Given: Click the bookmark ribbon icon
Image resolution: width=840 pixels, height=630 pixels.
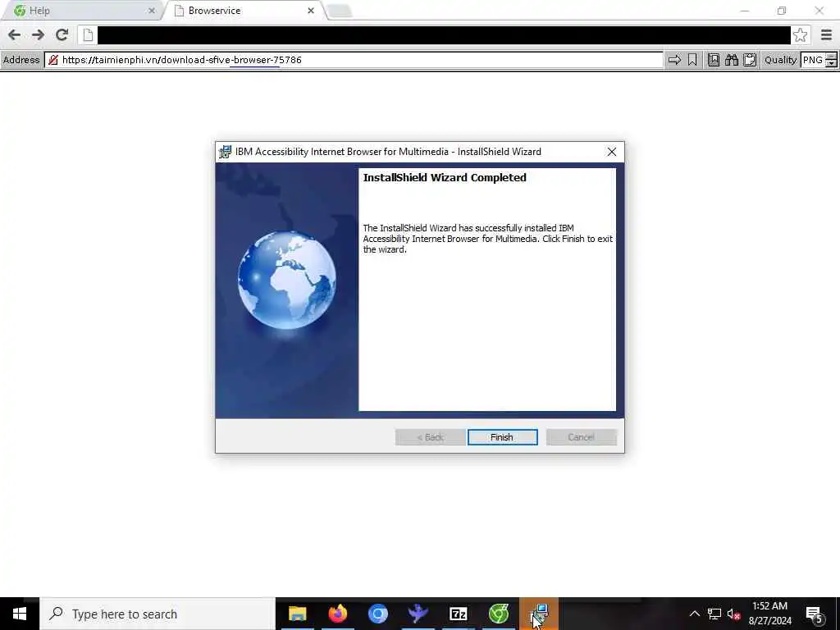Looking at the screenshot, I should [x=692, y=60].
